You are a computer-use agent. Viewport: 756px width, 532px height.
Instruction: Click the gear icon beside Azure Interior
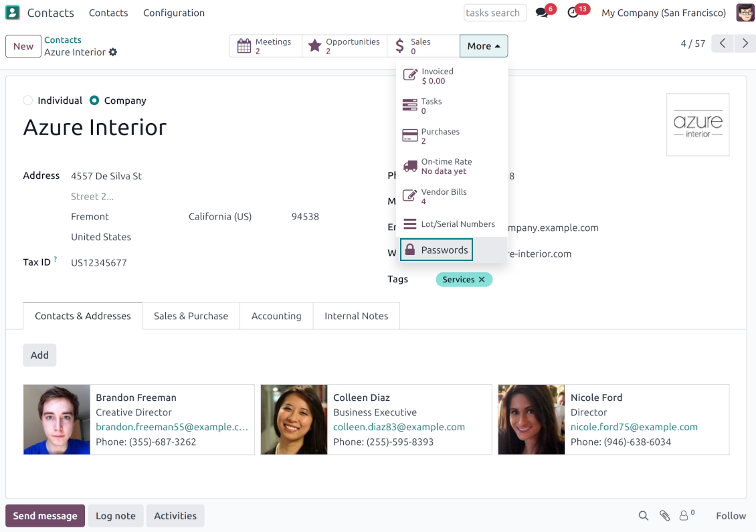coord(113,52)
